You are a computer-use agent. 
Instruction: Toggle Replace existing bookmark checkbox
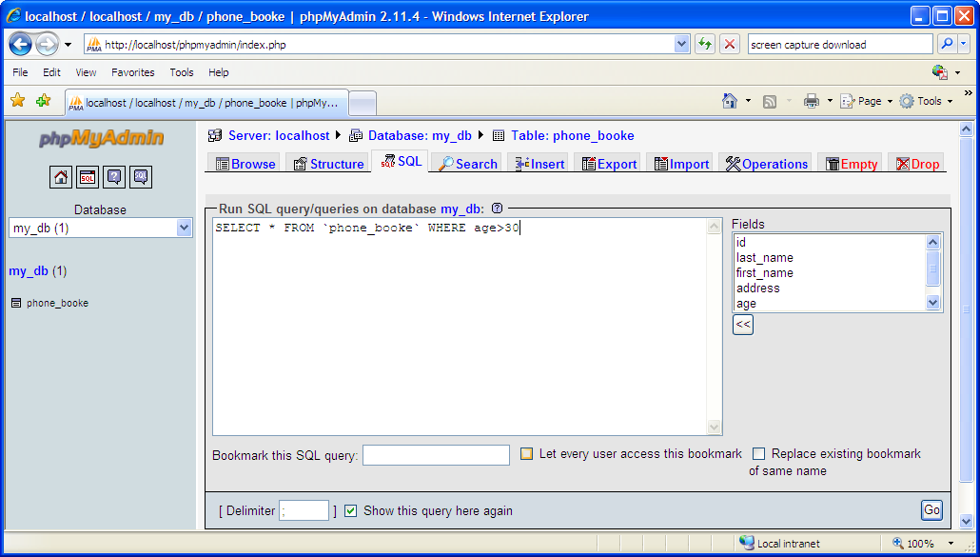(x=758, y=454)
